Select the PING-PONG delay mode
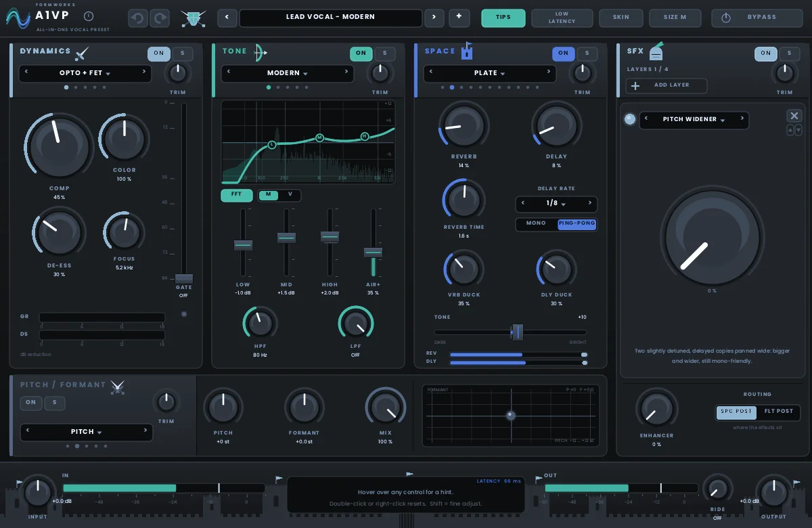The height and width of the screenshot is (528, 812). click(x=577, y=224)
